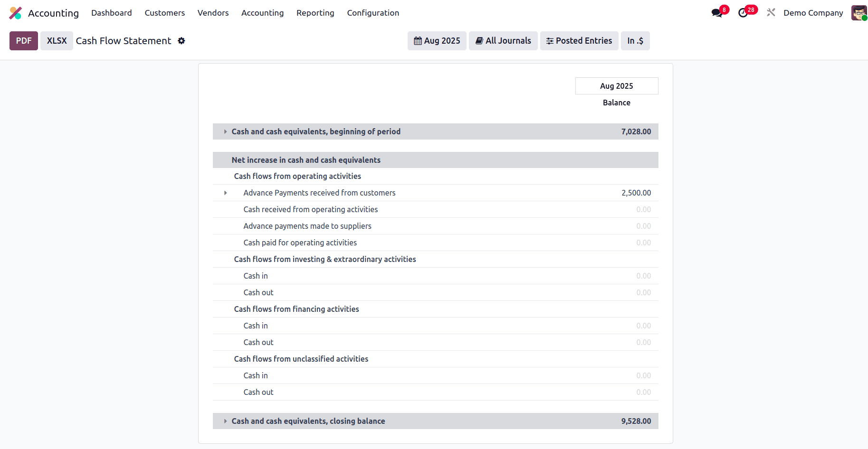Image resolution: width=868 pixels, height=449 pixels.
Task: Expand Cash and cash equivalents, closing balance
Action: (225, 421)
